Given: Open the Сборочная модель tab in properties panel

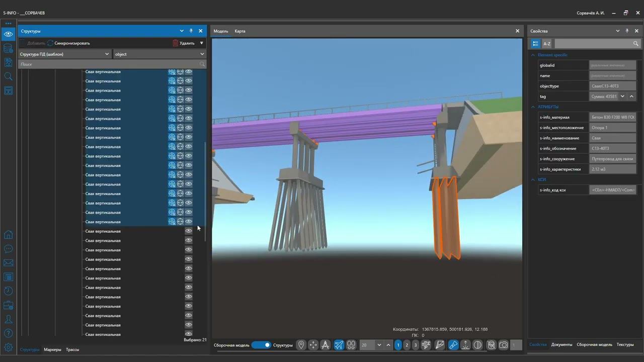Looking at the screenshot, I should [594, 344].
